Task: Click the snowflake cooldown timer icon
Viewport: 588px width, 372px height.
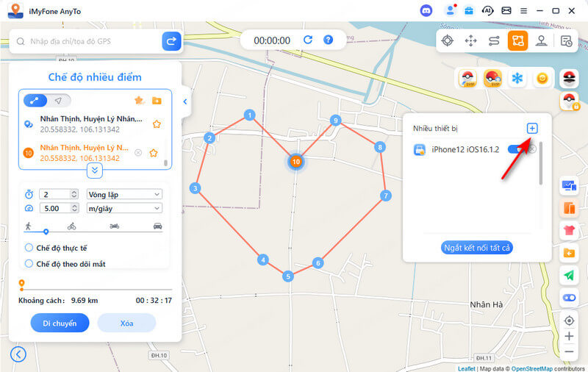Action: click(x=517, y=79)
